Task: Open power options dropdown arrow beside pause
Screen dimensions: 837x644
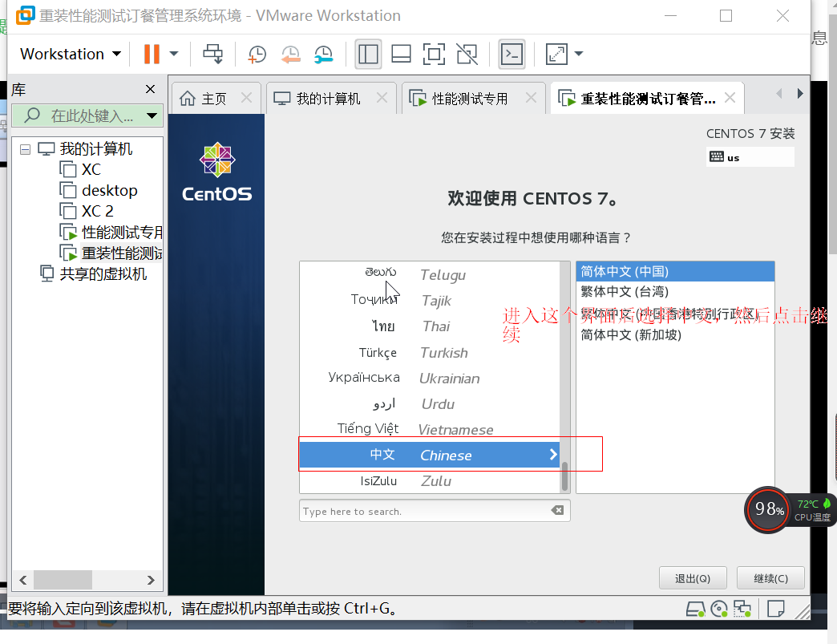Action: (x=173, y=54)
